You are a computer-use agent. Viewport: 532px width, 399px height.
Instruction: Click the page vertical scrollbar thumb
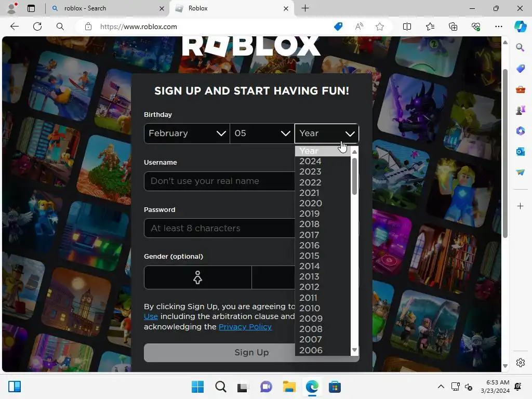[505, 153]
